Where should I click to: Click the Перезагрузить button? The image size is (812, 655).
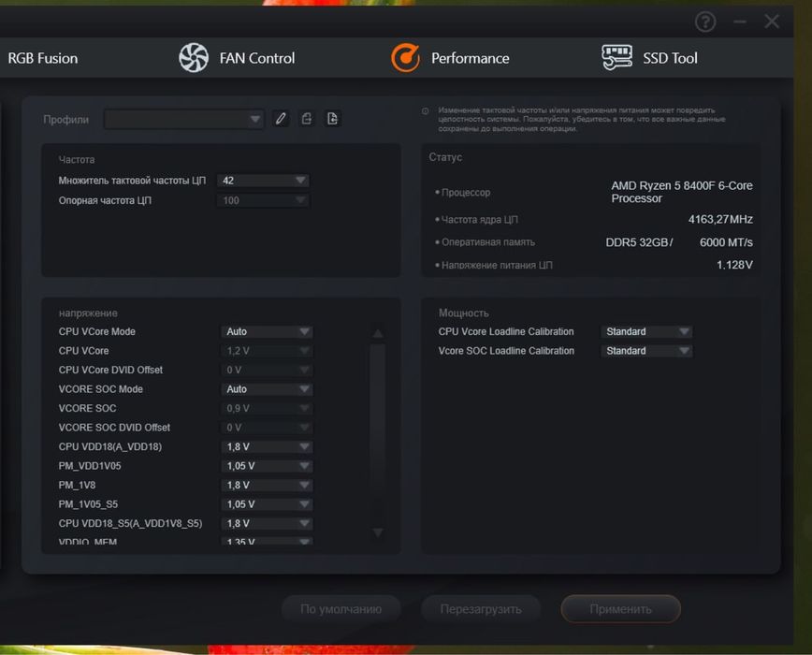(481, 609)
